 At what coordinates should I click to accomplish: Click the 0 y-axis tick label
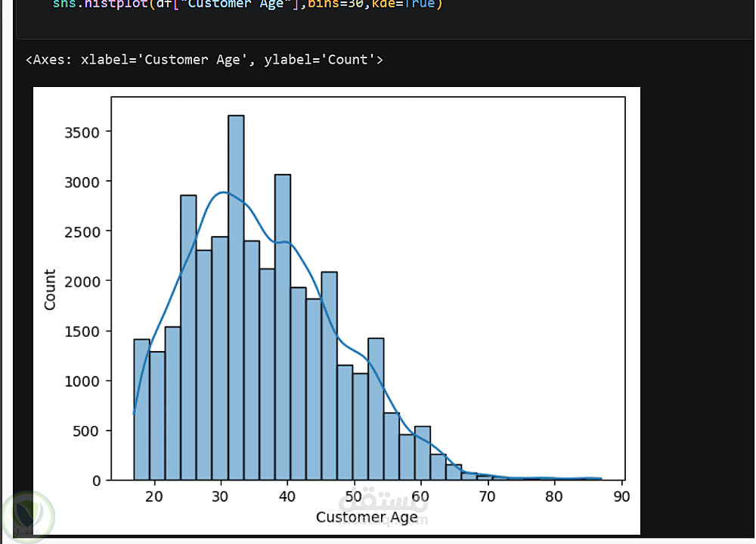[x=96, y=480]
